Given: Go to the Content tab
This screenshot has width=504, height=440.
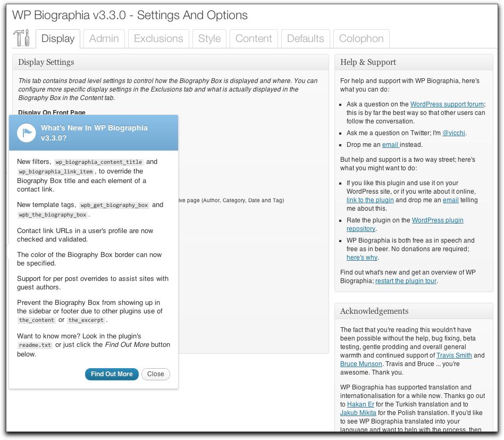Looking at the screenshot, I should [254, 39].
